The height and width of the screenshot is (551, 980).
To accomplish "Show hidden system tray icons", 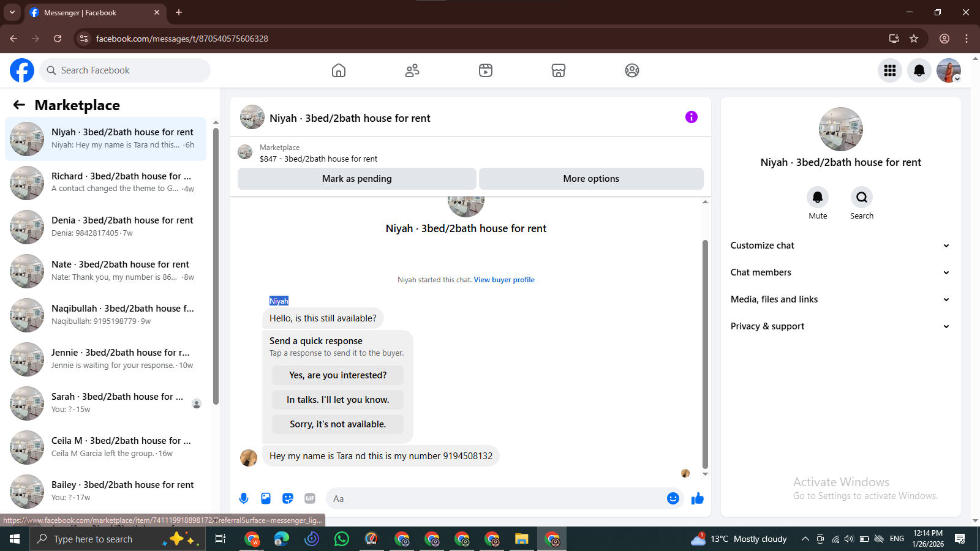I will [805, 539].
